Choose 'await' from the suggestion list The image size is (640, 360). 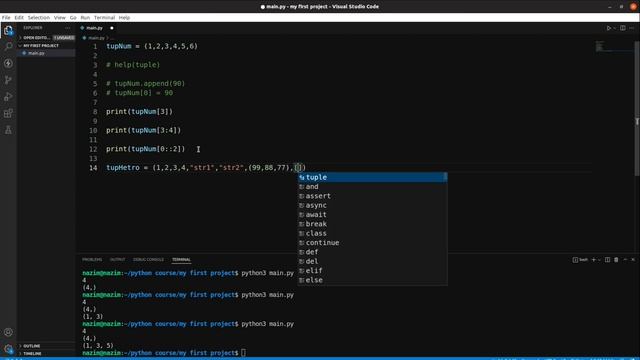coord(372,215)
